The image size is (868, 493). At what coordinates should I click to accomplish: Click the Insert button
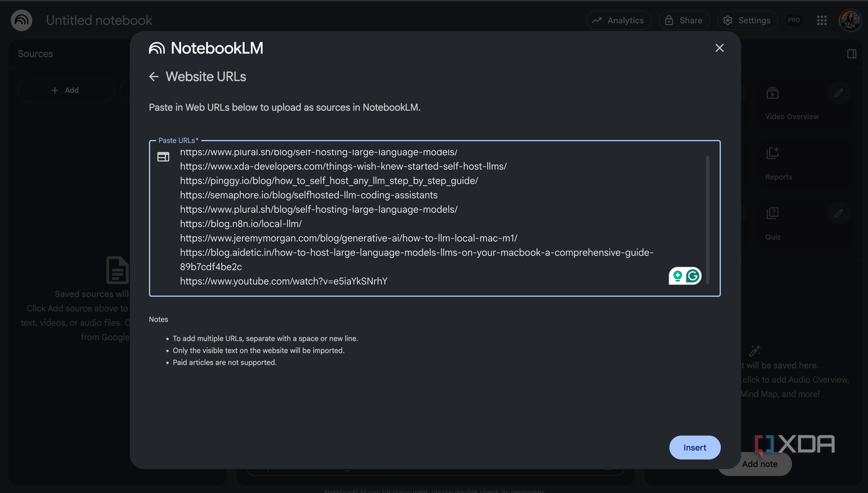tap(694, 447)
